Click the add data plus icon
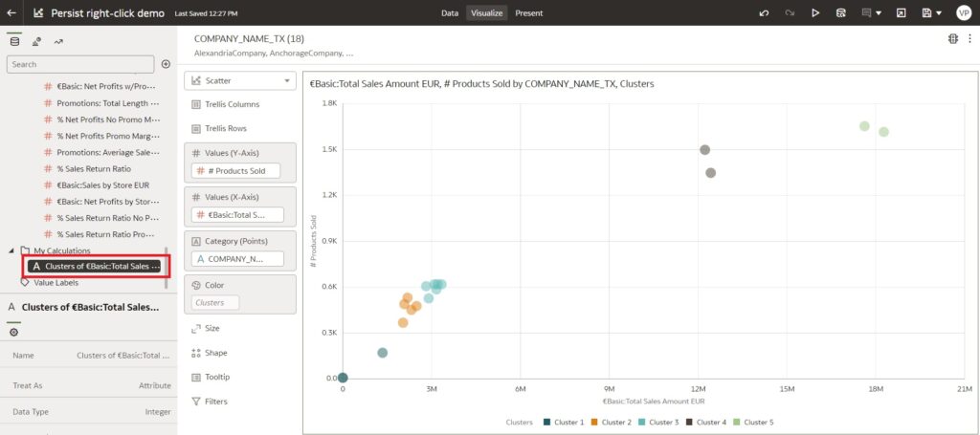 [x=166, y=64]
